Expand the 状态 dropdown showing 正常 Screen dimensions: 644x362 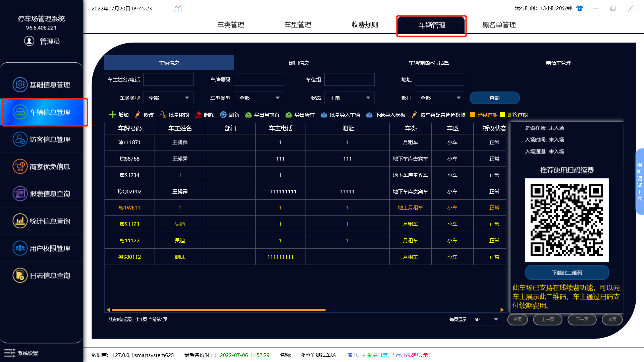click(350, 98)
